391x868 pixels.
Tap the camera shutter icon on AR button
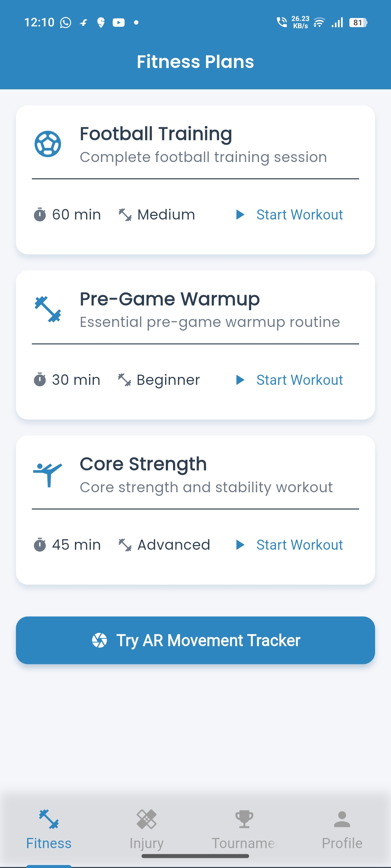[x=100, y=640]
